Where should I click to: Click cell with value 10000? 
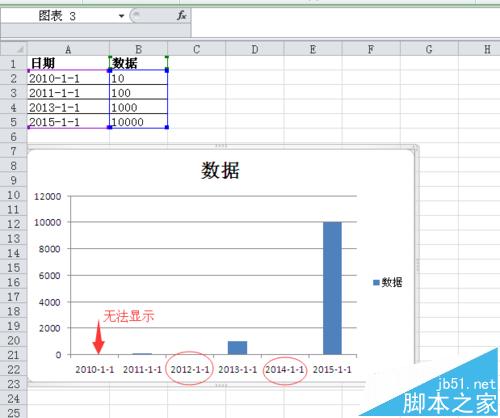(x=138, y=122)
